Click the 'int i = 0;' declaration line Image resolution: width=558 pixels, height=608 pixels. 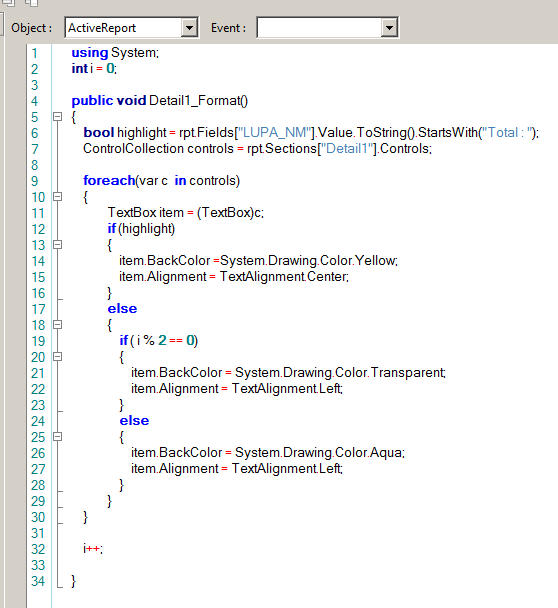[x=94, y=69]
